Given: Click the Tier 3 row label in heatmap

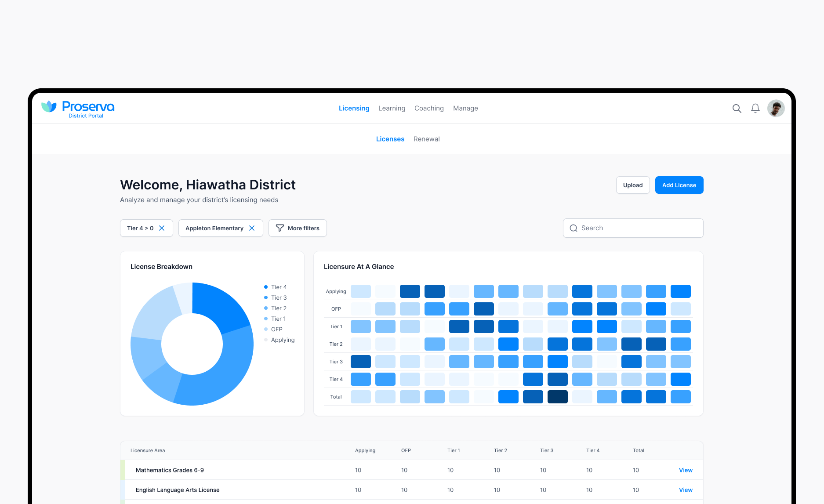Looking at the screenshot, I should point(336,362).
